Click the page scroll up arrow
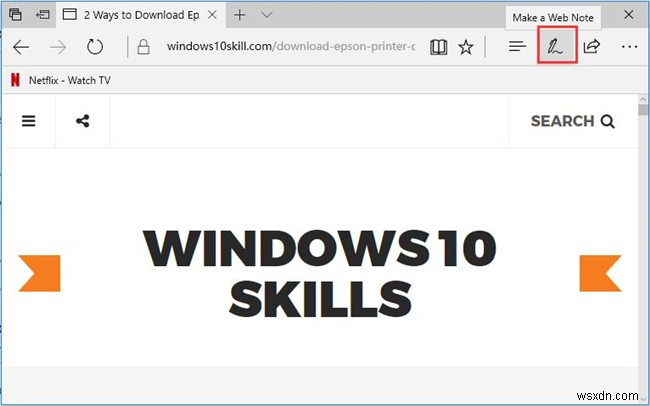The height and width of the screenshot is (406, 650). pyautogui.click(x=643, y=100)
